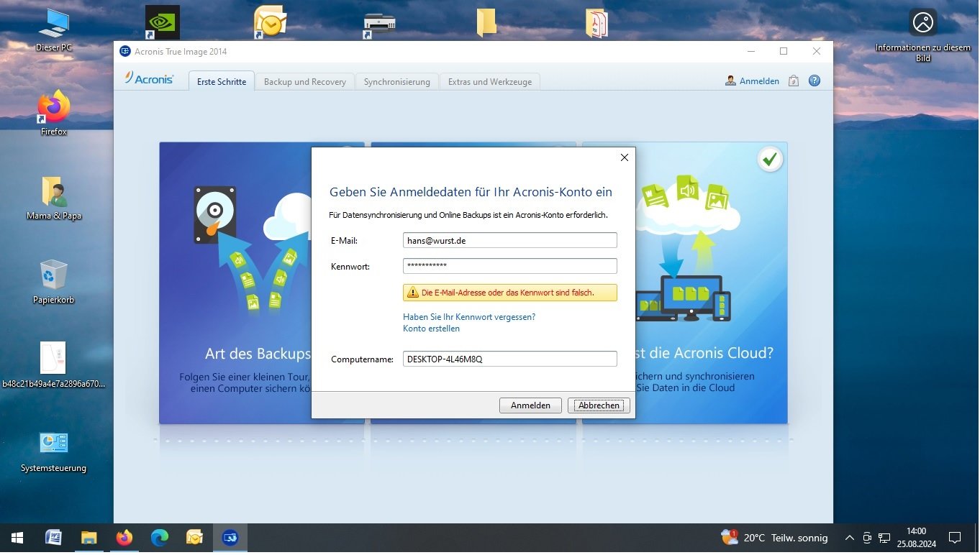Image resolution: width=980 pixels, height=555 pixels.
Task: Select the Firefox desktop shortcut
Action: pos(54,107)
